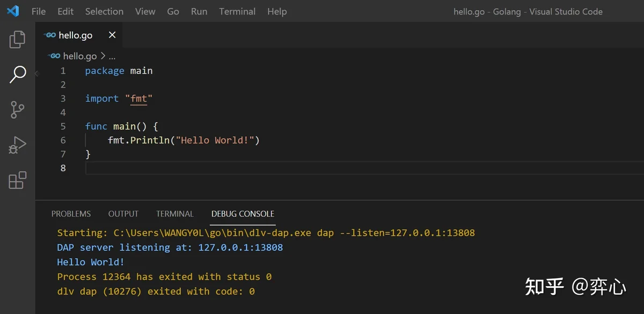This screenshot has height=314, width=644.
Task: Switch to the DEBUG CONSOLE panel tab
Action: [x=243, y=214]
